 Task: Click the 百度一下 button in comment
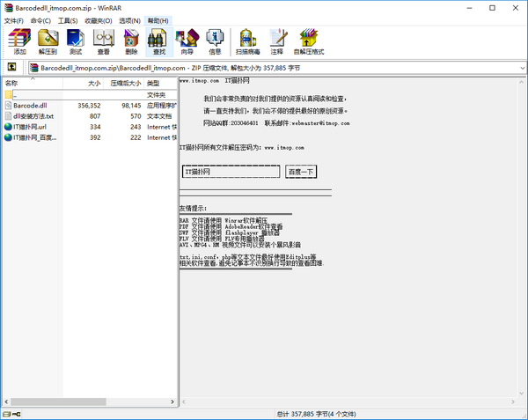pos(301,172)
